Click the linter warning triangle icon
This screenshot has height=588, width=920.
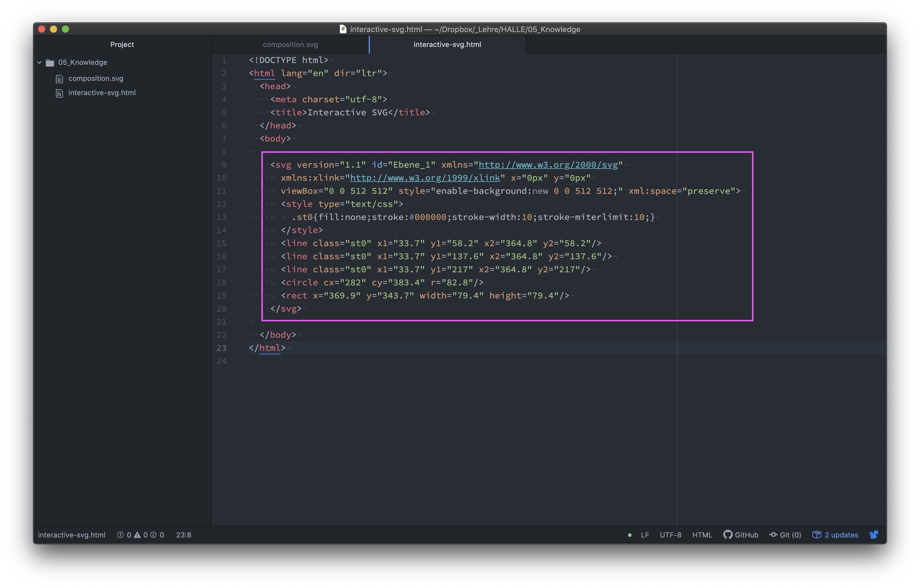(137, 535)
